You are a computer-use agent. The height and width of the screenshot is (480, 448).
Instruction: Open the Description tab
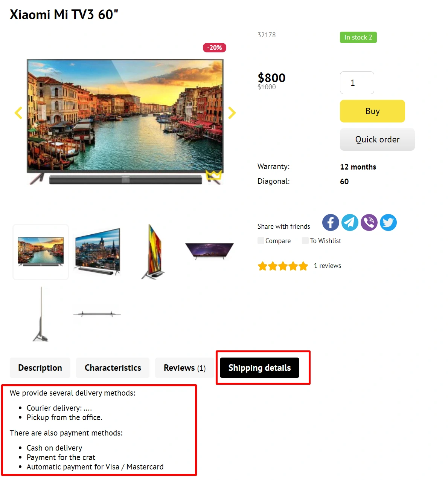pyautogui.click(x=40, y=368)
